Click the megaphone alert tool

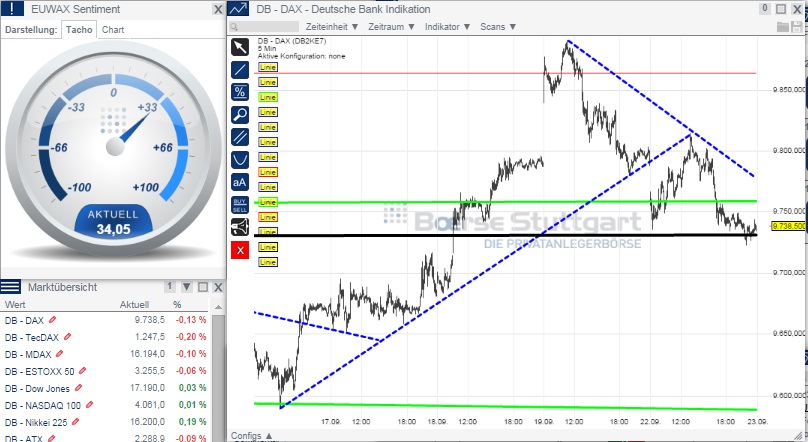tap(240, 227)
